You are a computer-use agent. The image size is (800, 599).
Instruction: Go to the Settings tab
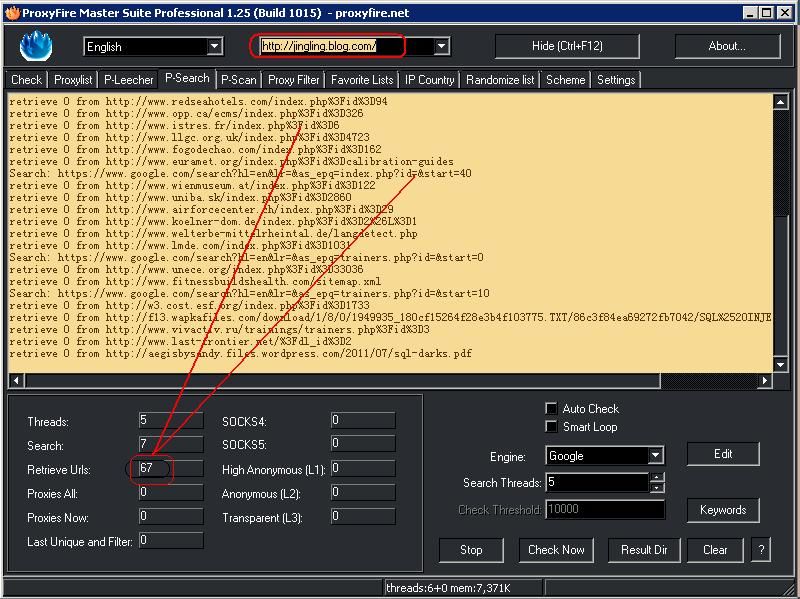pyautogui.click(x=616, y=80)
